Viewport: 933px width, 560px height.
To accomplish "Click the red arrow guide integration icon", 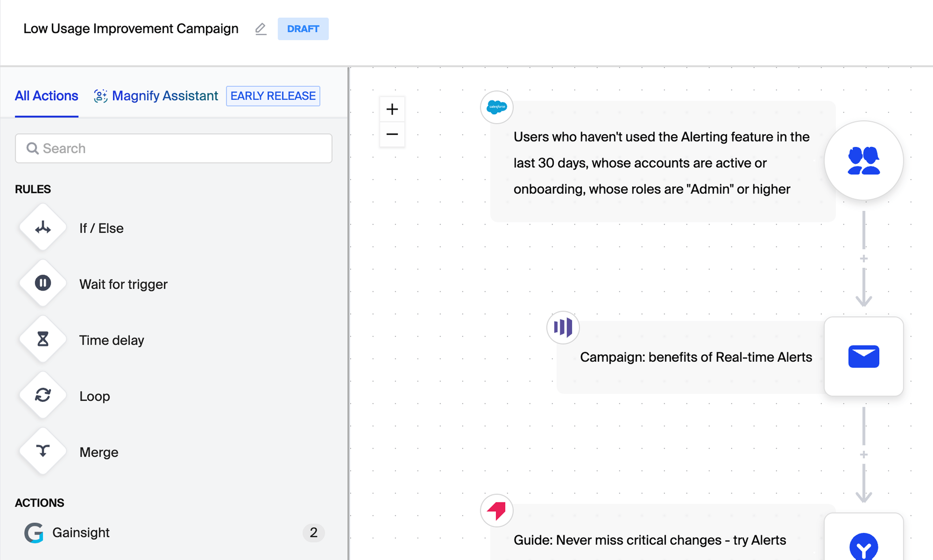I will (x=497, y=511).
